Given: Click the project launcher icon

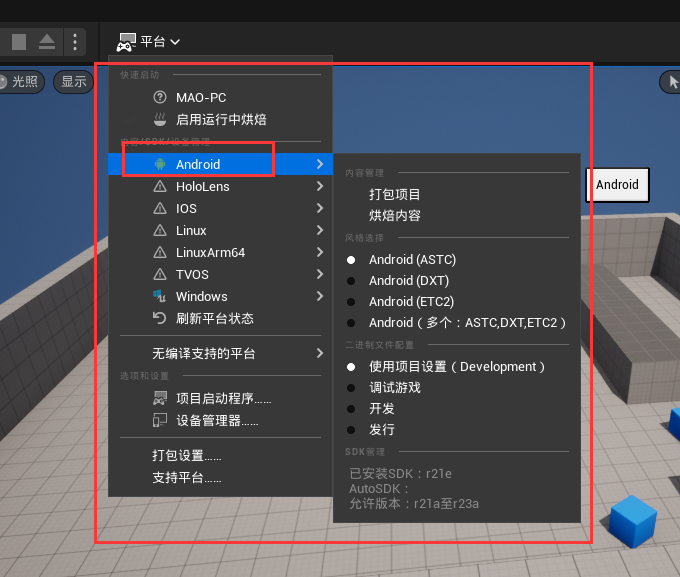Looking at the screenshot, I should [160, 398].
